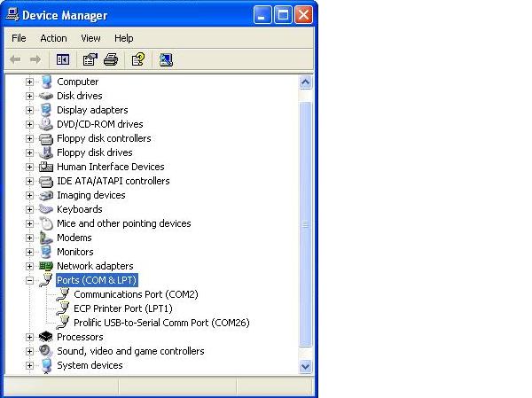Click the Floppy disk drives icon

click(46, 152)
